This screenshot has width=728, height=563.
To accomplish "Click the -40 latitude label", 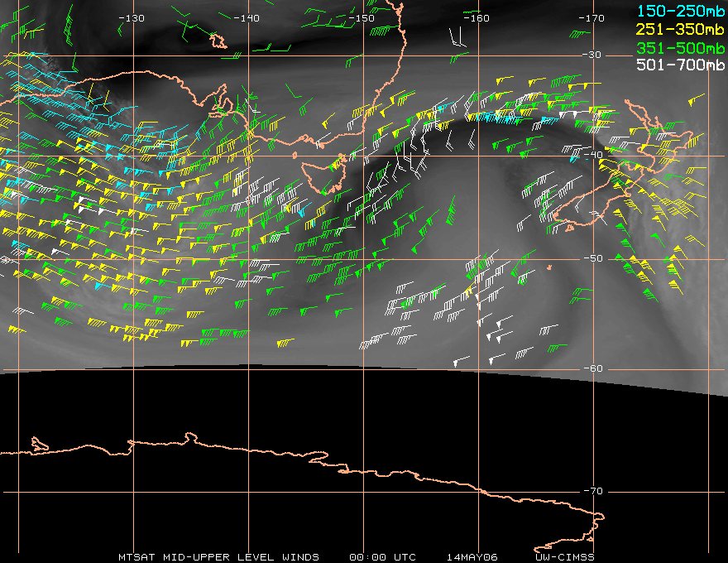I will [x=593, y=155].
